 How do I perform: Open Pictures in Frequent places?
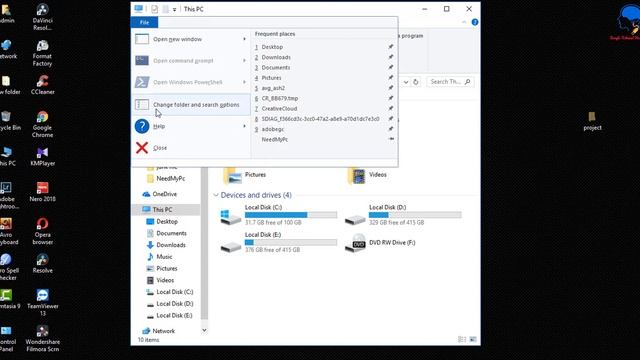pos(271,78)
